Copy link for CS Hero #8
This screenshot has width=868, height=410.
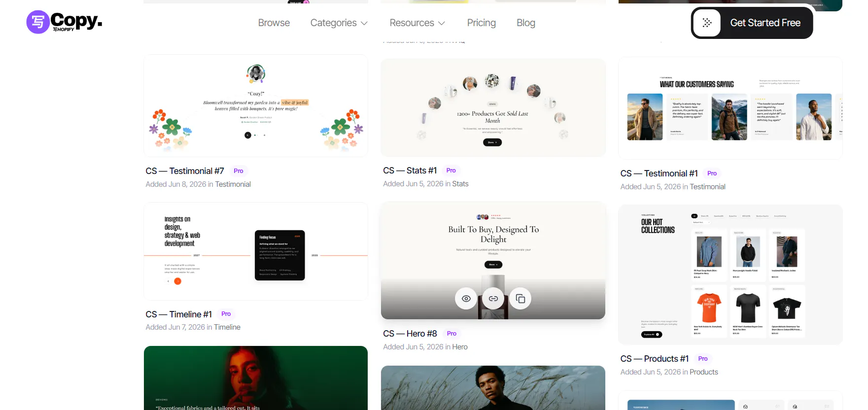coord(493,299)
